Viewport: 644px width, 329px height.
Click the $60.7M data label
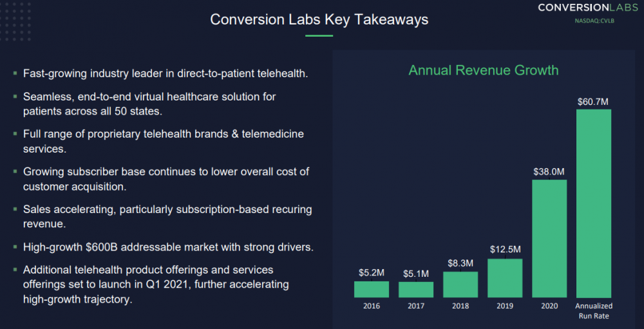point(593,101)
